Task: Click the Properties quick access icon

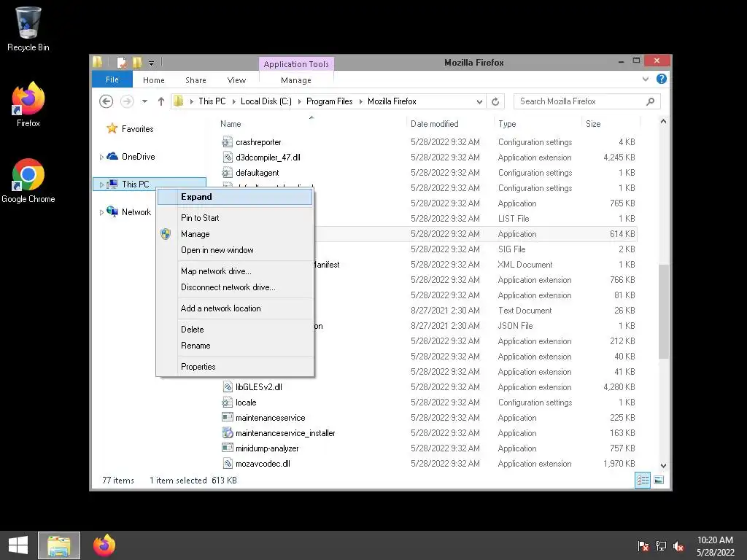Action: click(122, 63)
